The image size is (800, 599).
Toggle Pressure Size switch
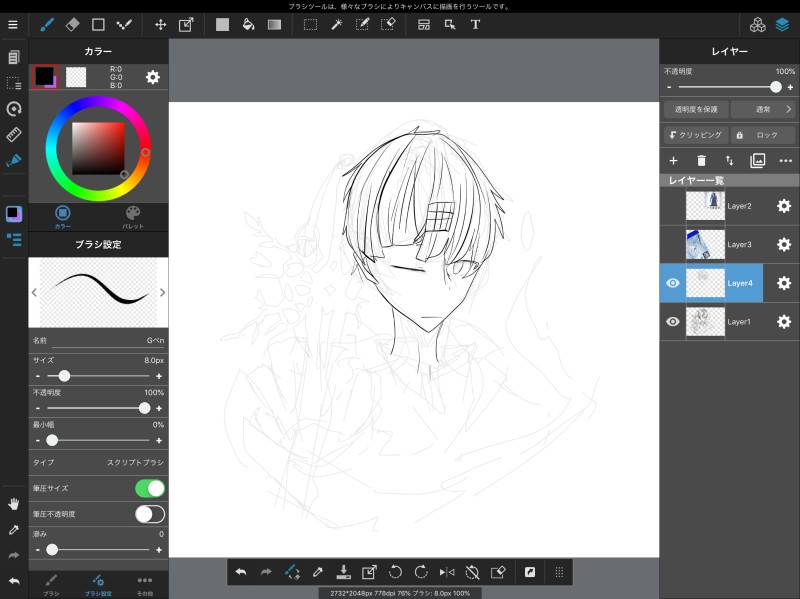click(x=150, y=488)
